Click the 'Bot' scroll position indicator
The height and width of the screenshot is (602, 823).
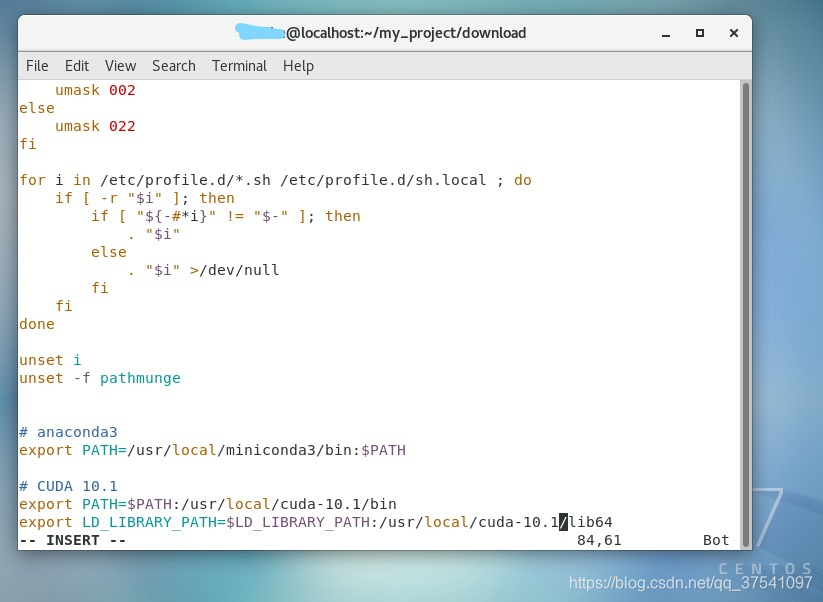click(716, 540)
